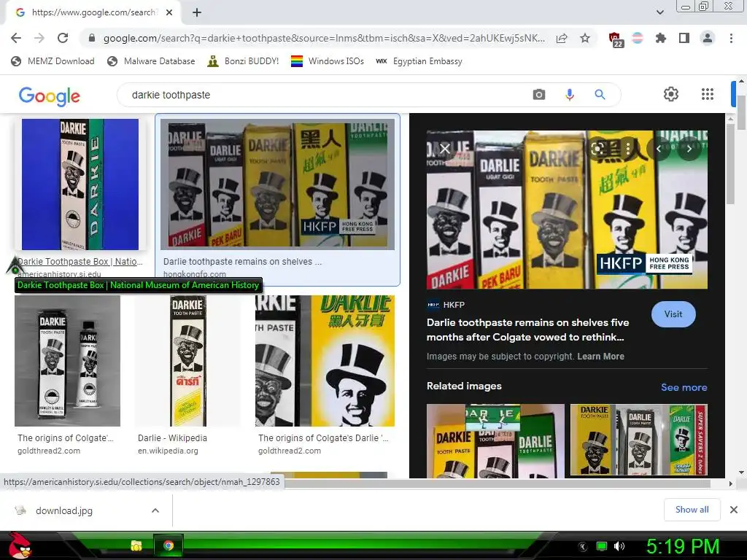Open Windows ISOs bookmark
Image resolution: width=747 pixels, height=560 pixels.
[328, 61]
